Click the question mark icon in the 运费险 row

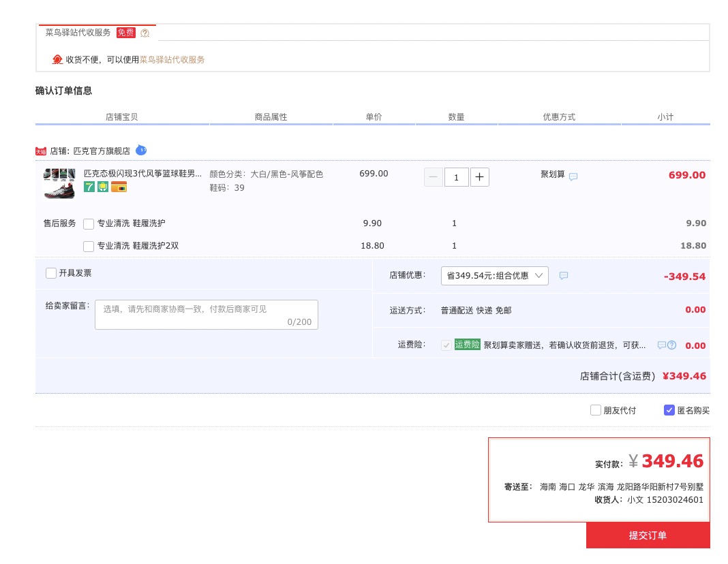(672, 345)
